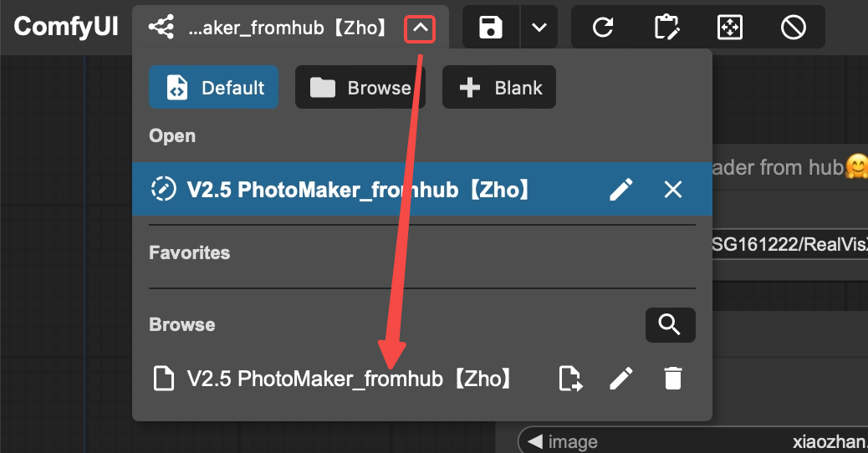Click the workflow title in the top bar
The image size is (868, 453).
[x=287, y=28]
